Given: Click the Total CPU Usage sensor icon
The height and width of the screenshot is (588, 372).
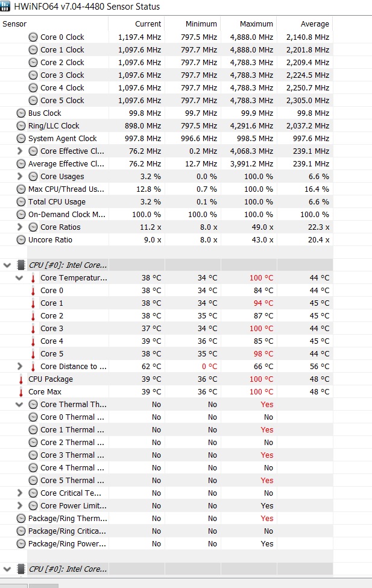Looking at the screenshot, I should click(22, 201).
